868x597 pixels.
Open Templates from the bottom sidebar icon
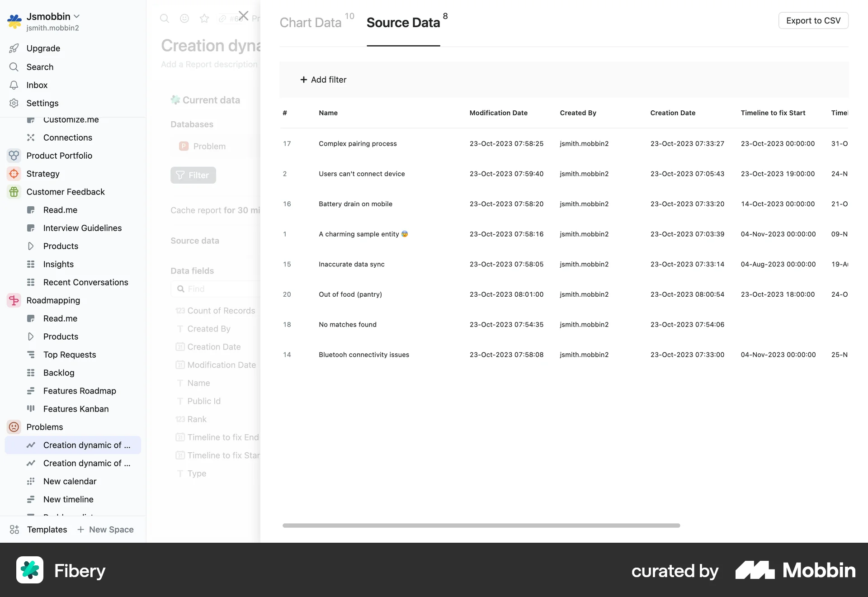(x=15, y=530)
